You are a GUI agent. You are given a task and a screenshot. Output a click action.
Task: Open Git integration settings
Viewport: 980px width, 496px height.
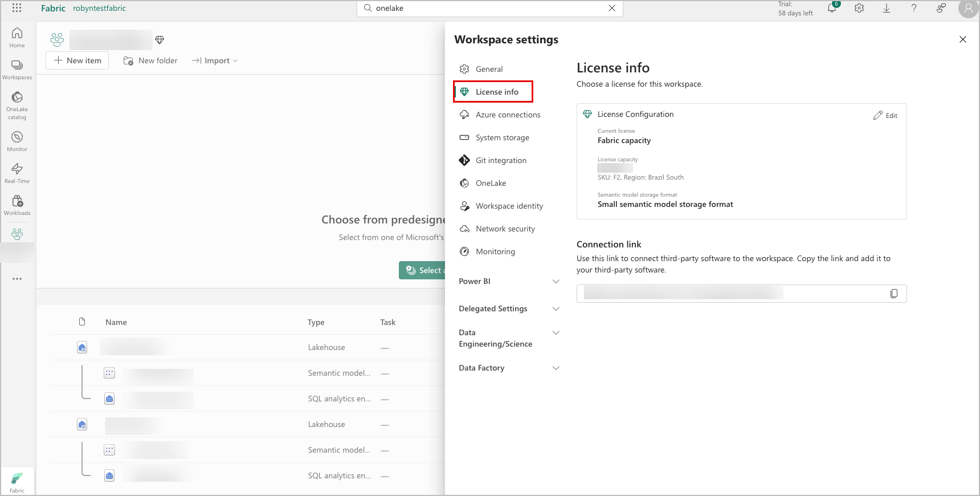tap(493, 160)
